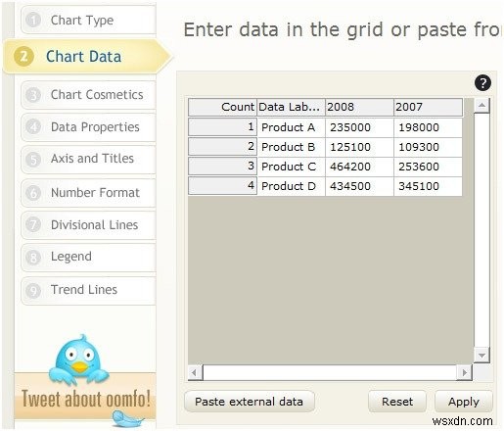
Task: Click the grid's scroll right arrow
Action: [464, 372]
